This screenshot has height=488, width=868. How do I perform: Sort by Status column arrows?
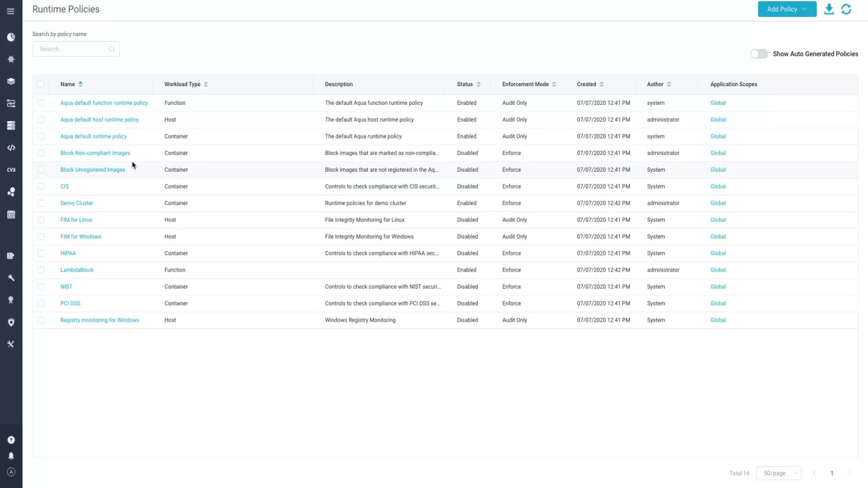pyautogui.click(x=479, y=84)
